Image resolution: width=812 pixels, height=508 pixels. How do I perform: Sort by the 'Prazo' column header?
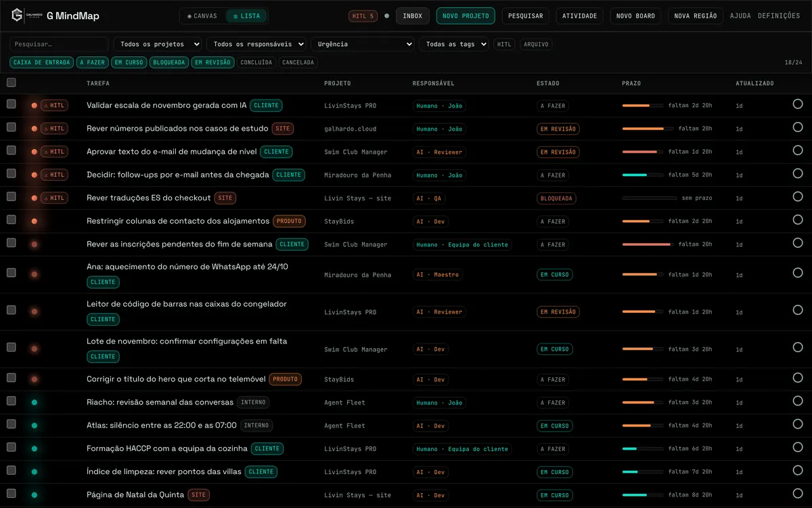click(x=631, y=83)
